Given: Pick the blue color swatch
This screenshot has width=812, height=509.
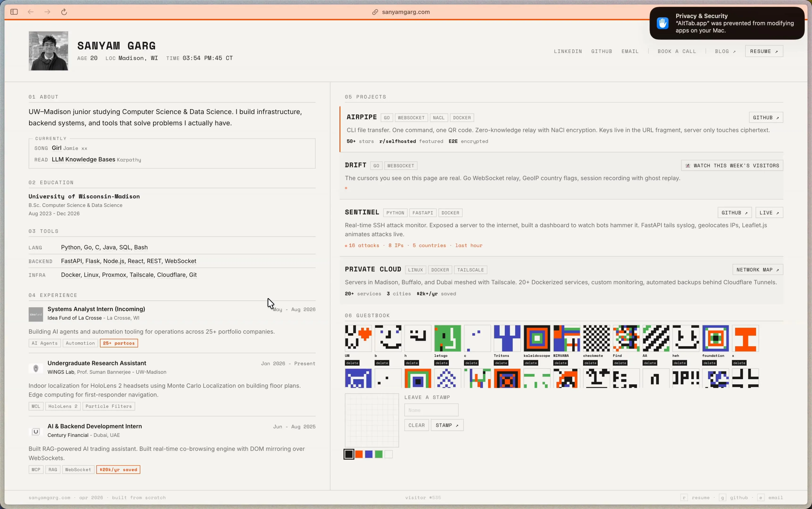Looking at the screenshot, I should click(x=369, y=454).
